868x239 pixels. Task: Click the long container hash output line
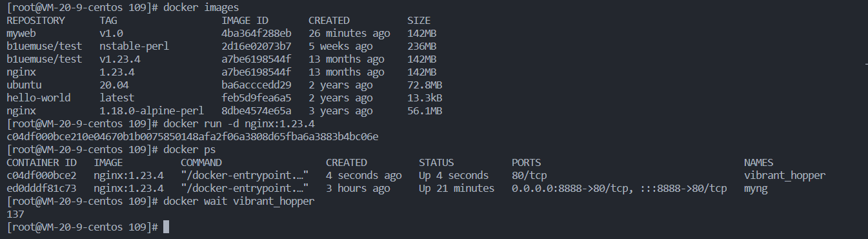pyautogui.click(x=192, y=137)
